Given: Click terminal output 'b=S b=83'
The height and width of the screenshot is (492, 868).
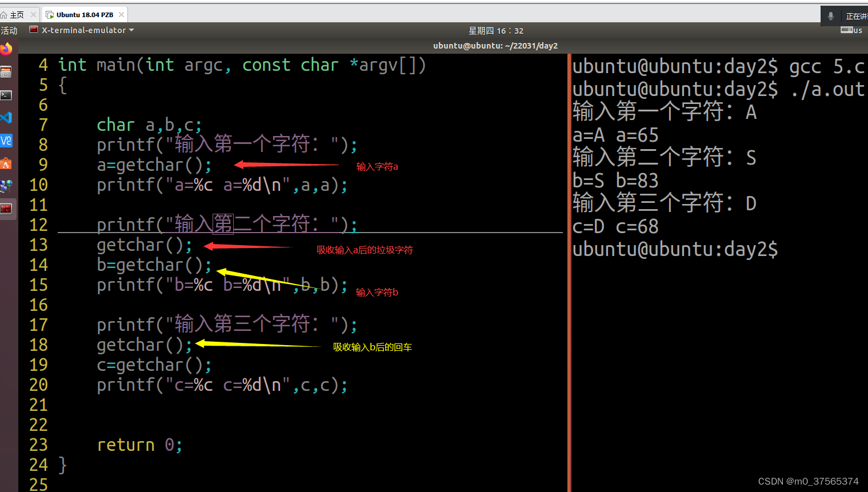Looking at the screenshot, I should pyautogui.click(x=615, y=181).
